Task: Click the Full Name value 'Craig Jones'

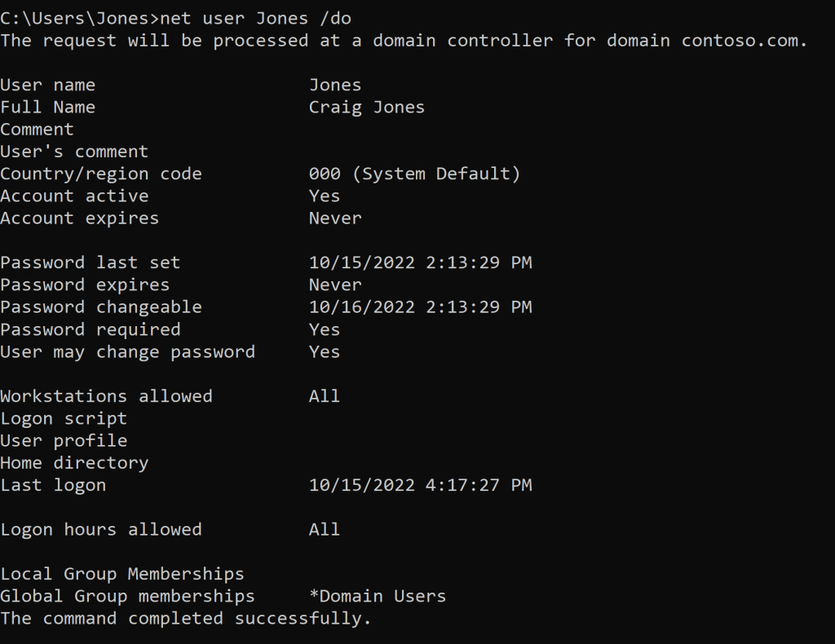Action: (366, 107)
